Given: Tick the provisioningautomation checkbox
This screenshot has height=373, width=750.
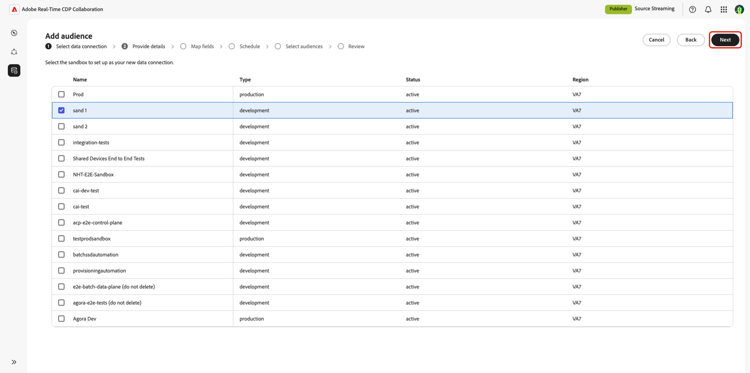Looking at the screenshot, I should [x=61, y=271].
